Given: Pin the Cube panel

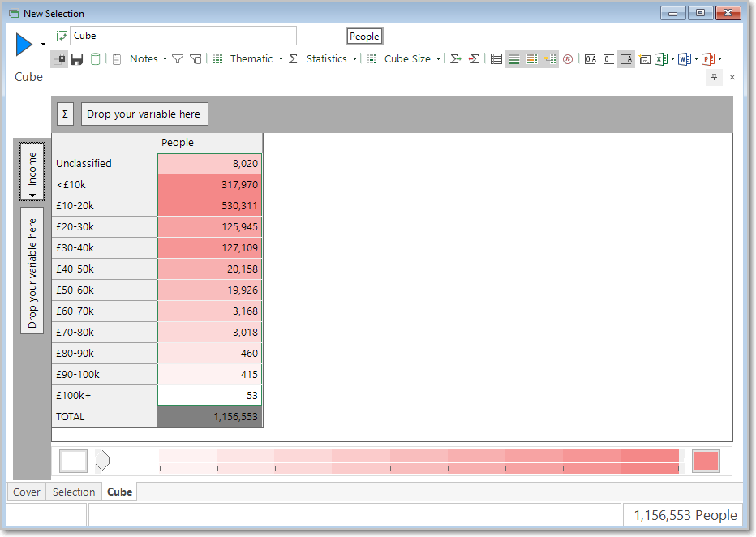Looking at the screenshot, I should click(714, 77).
